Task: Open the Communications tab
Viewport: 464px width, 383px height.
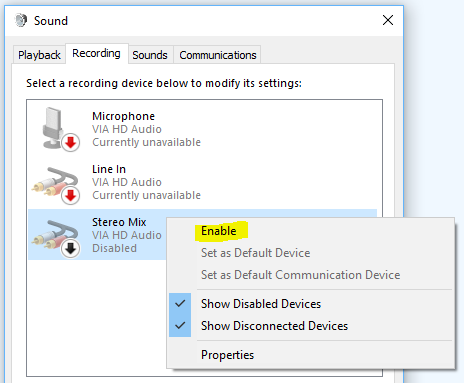Action: point(218,55)
